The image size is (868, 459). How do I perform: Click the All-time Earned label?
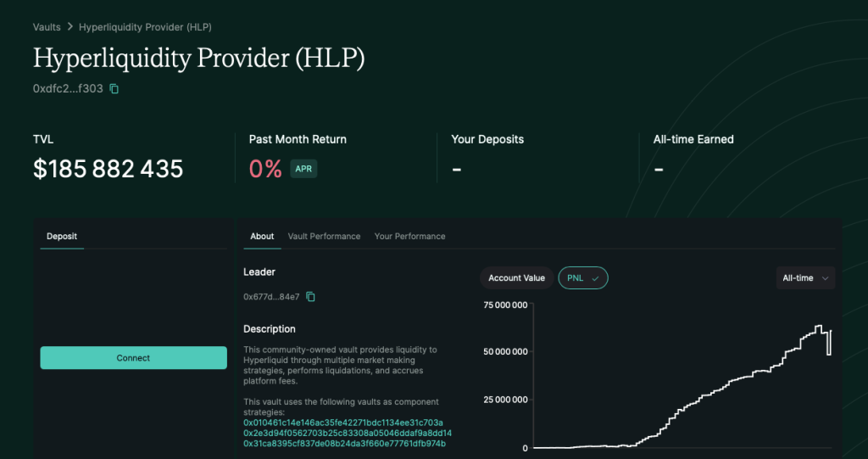(693, 139)
